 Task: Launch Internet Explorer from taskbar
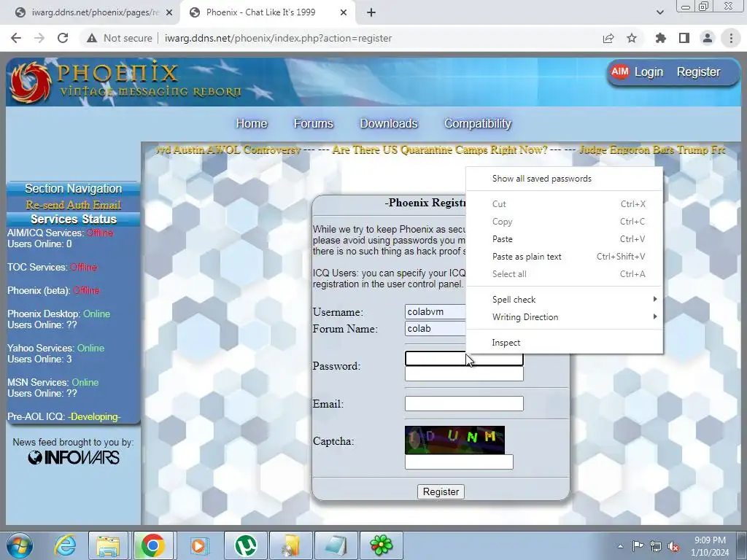pyautogui.click(x=65, y=545)
